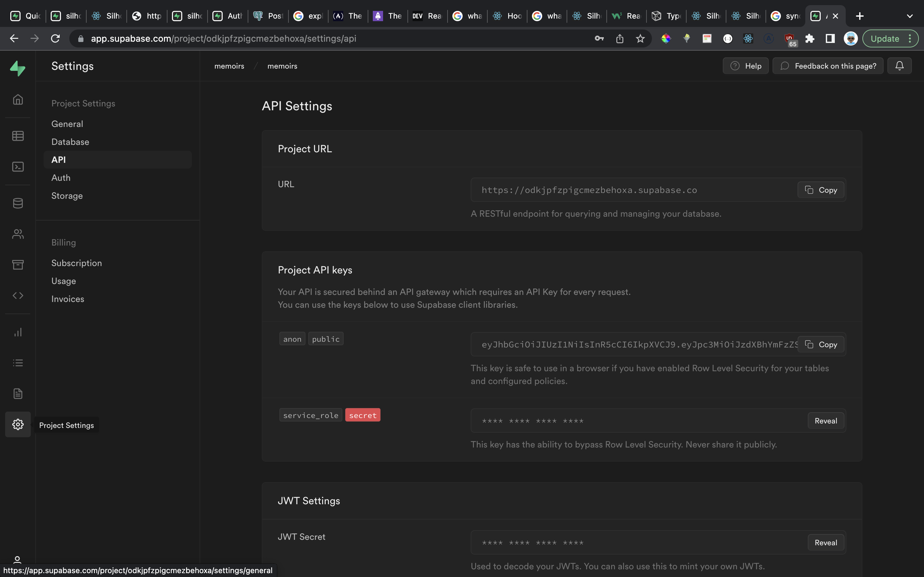The width and height of the screenshot is (924, 577).
Task: Open the Database settings section
Action: pos(70,142)
